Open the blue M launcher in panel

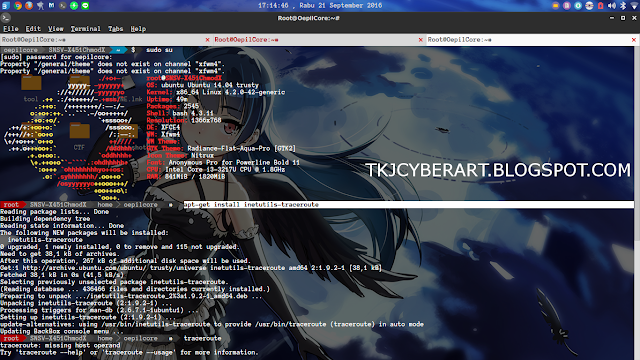coord(51,5)
